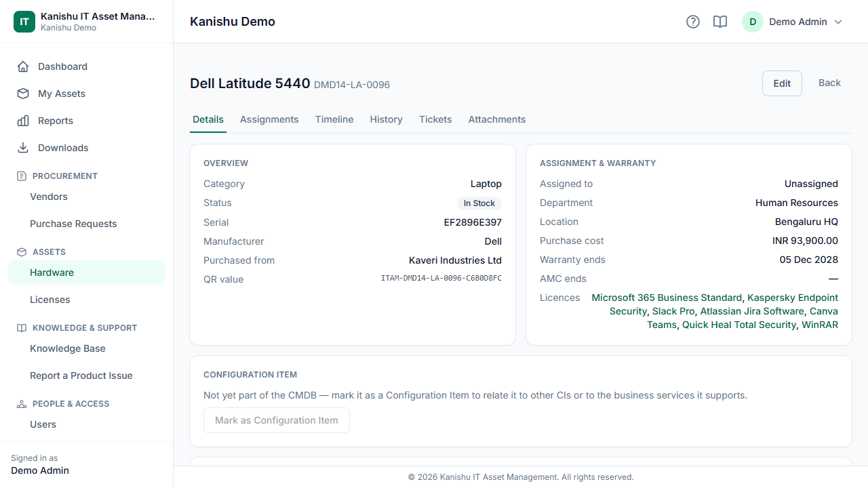Click the Assets section cube icon

point(22,252)
